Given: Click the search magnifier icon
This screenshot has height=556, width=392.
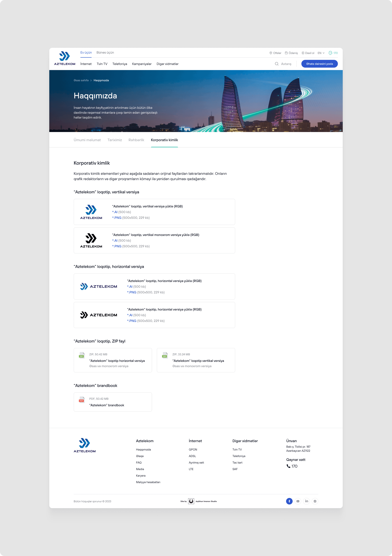Looking at the screenshot, I should [x=277, y=64].
